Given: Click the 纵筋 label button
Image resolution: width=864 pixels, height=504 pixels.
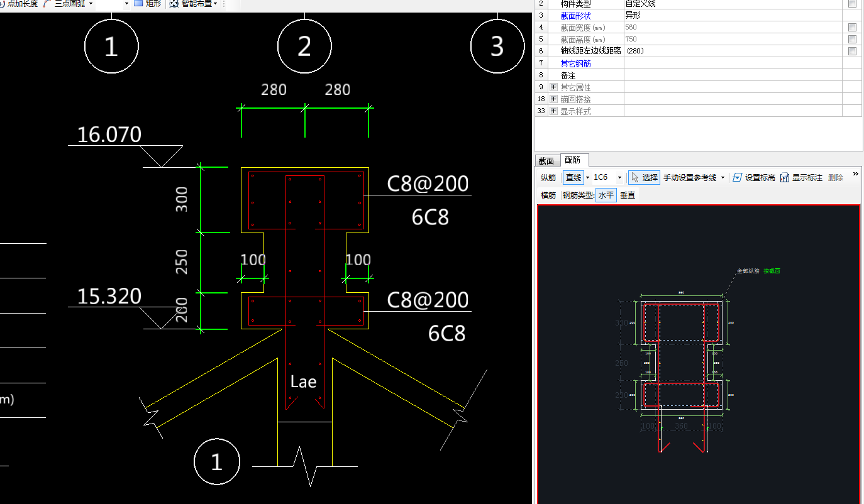Looking at the screenshot, I should click(548, 178).
